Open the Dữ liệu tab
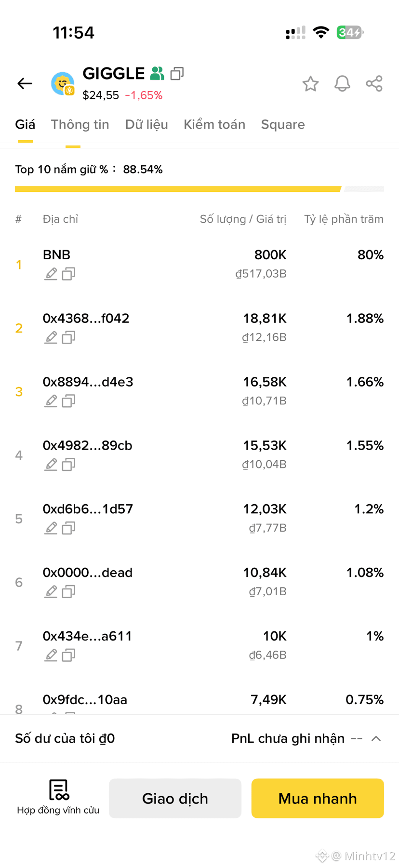399x868 pixels. tap(146, 124)
